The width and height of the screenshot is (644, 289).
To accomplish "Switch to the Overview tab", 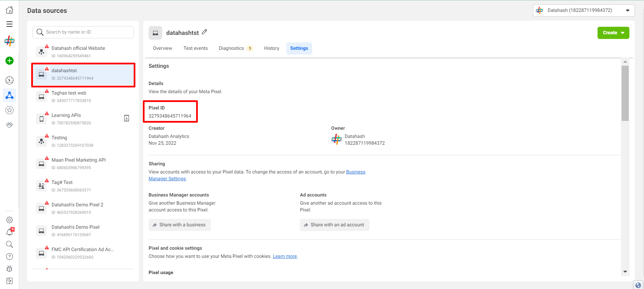I will pyautogui.click(x=163, y=48).
